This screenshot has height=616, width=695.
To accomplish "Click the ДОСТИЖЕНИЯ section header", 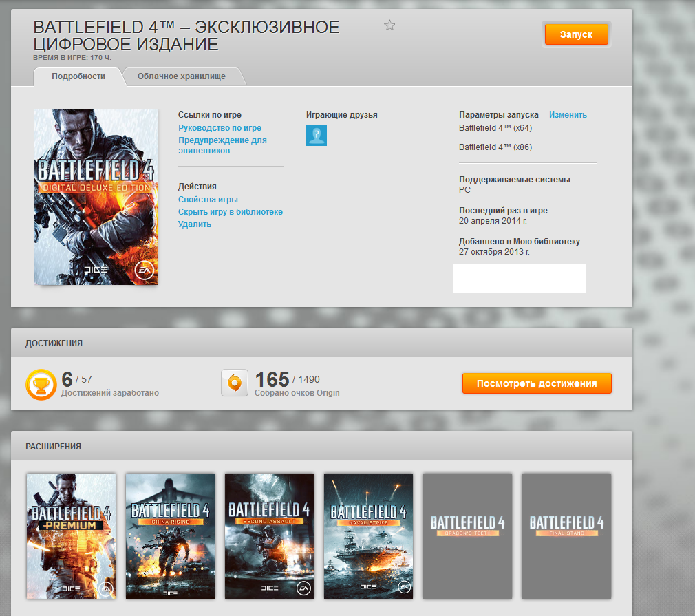I will point(54,343).
